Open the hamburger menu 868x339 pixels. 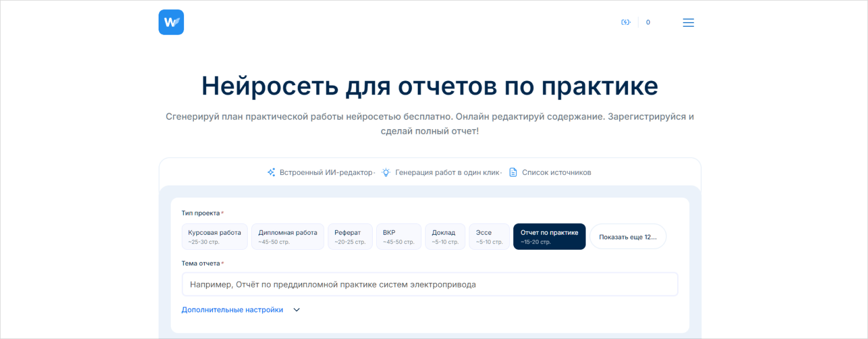[688, 23]
